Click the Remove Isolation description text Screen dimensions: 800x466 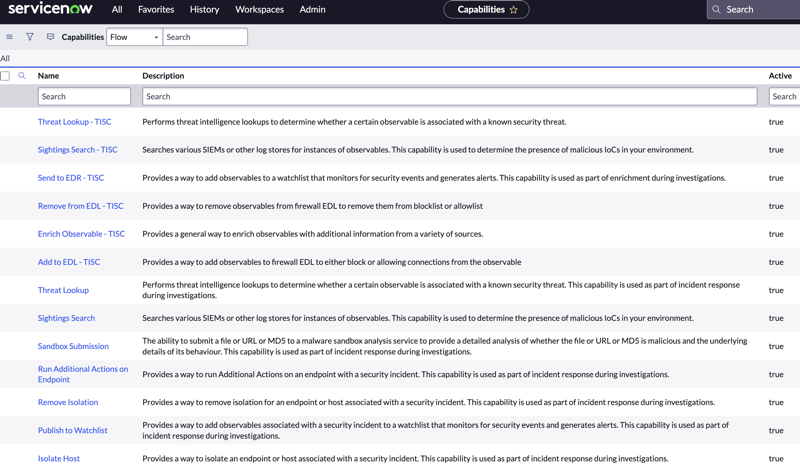429,402
